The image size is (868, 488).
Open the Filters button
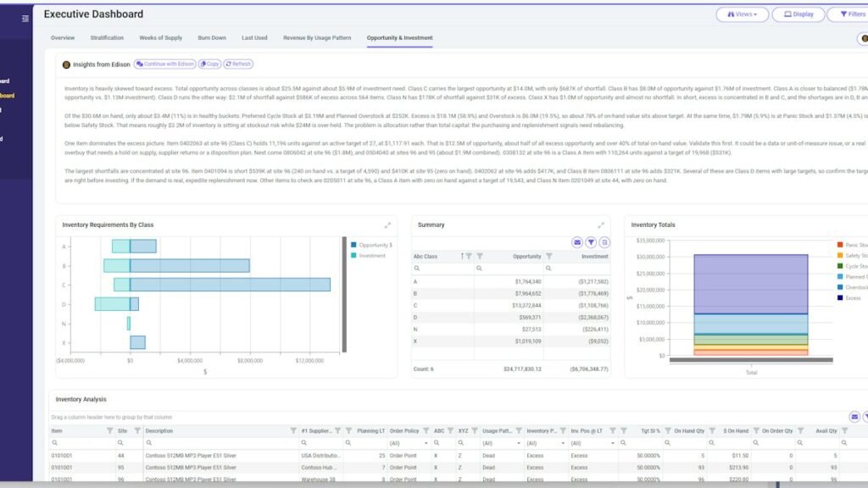click(849, 14)
